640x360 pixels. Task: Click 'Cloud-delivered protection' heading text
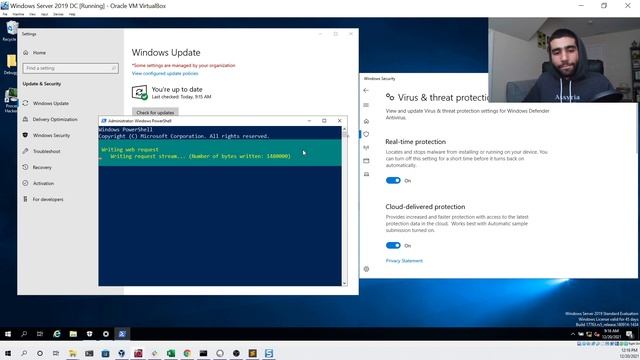[x=425, y=207]
